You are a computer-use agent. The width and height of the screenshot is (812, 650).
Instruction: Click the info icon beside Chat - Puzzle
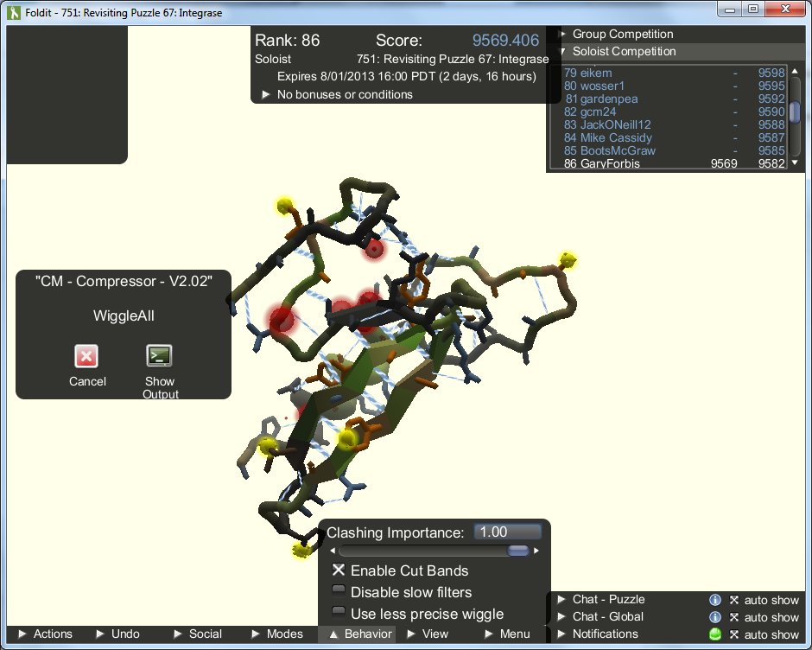coord(716,599)
